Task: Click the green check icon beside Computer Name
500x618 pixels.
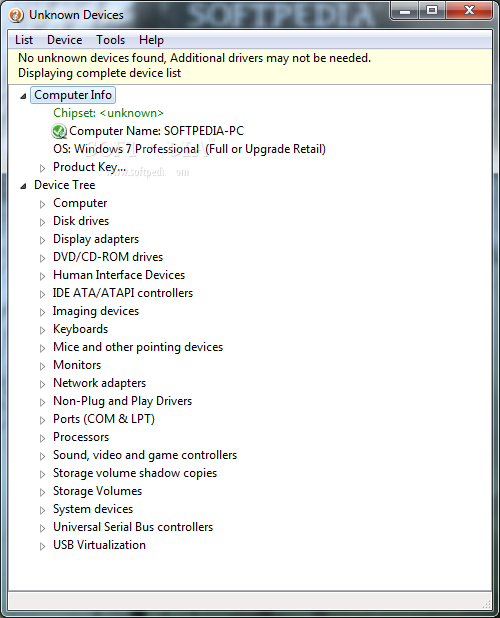Action: point(59,131)
